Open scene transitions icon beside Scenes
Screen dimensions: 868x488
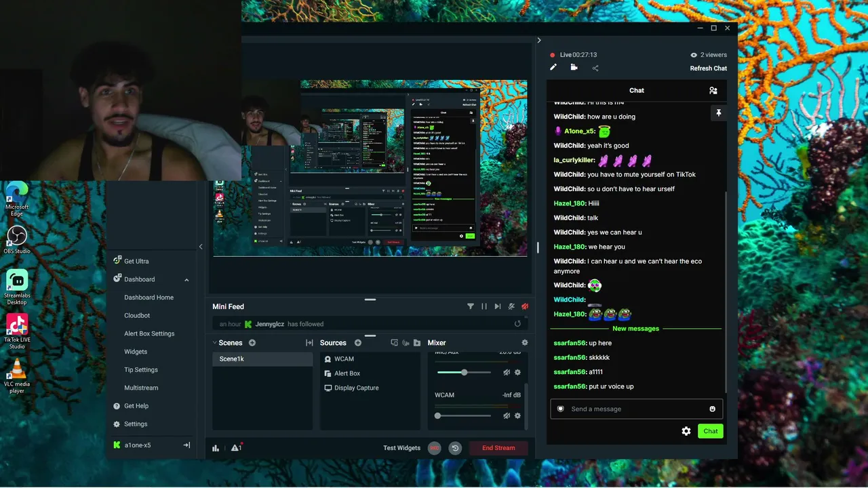click(x=309, y=343)
